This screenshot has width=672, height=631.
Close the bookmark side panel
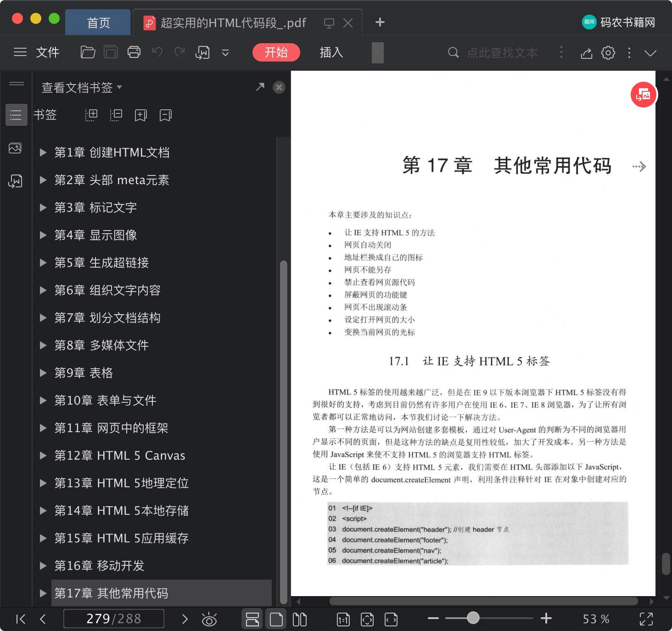point(279,87)
